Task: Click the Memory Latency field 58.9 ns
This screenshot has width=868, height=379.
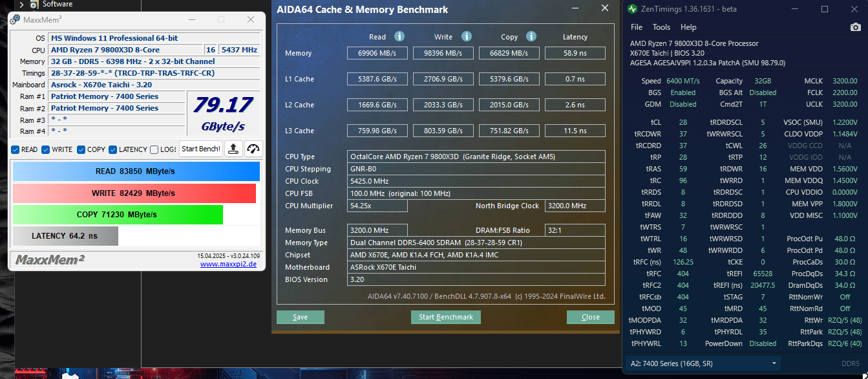Action: (575, 53)
